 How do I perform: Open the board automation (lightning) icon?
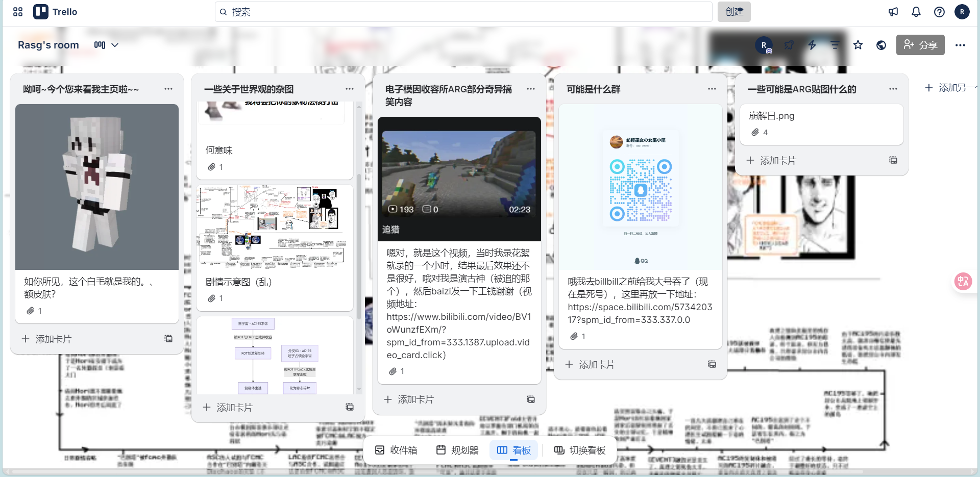(x=812, y=45)
